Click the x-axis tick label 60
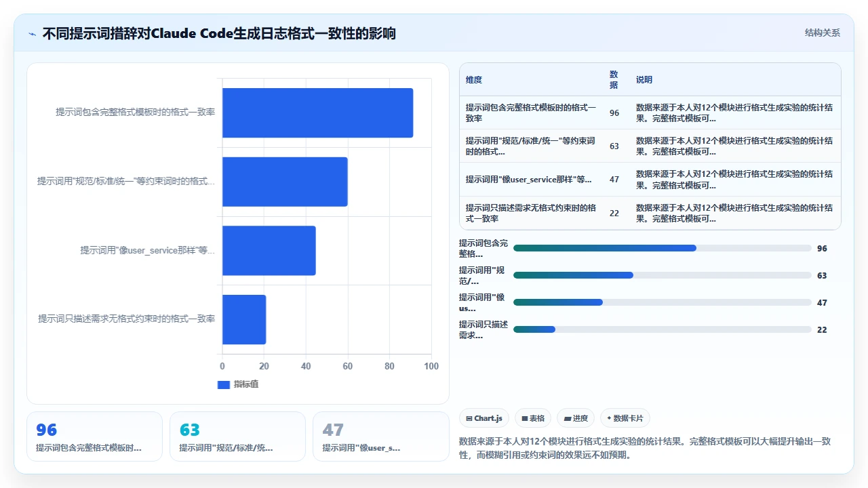868x488 pixels. (x=348, y=366)
